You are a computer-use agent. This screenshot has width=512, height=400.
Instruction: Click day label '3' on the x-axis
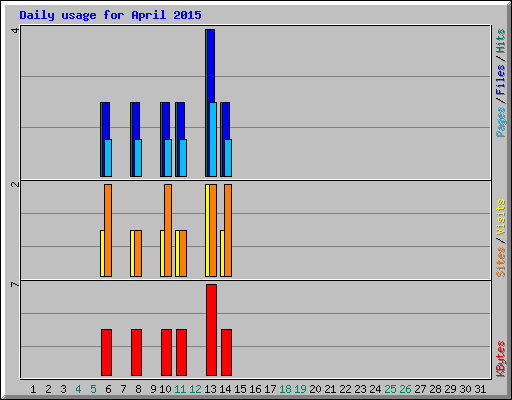[63, 389]
